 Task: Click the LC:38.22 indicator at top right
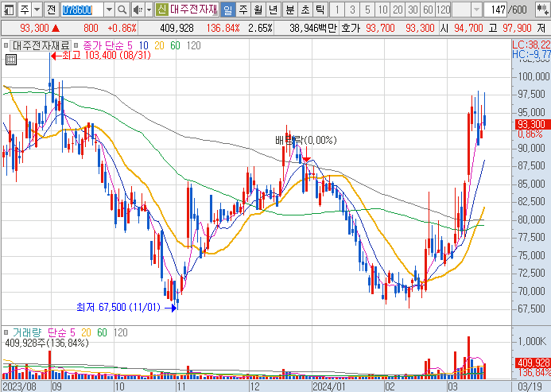(x=531, y=45)
